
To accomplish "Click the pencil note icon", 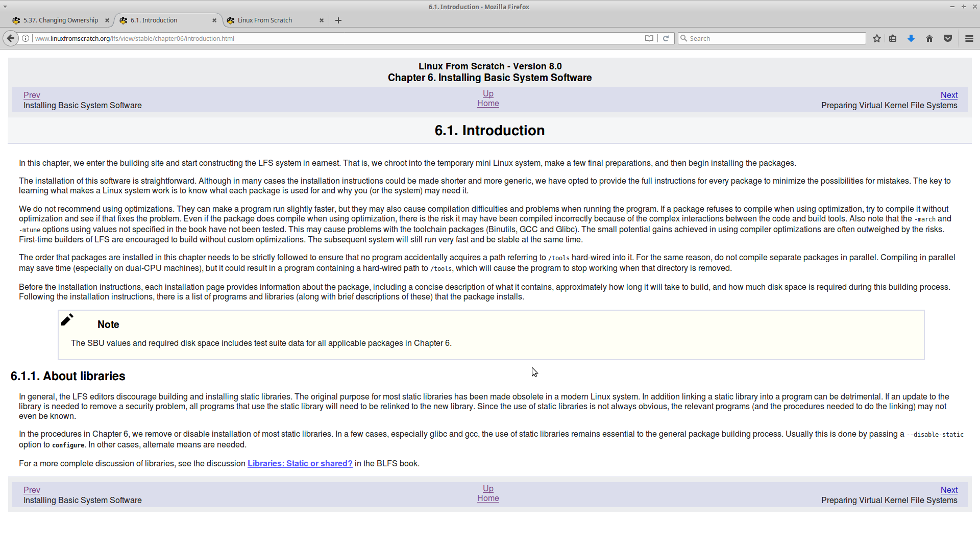I will tap(67, 319).
